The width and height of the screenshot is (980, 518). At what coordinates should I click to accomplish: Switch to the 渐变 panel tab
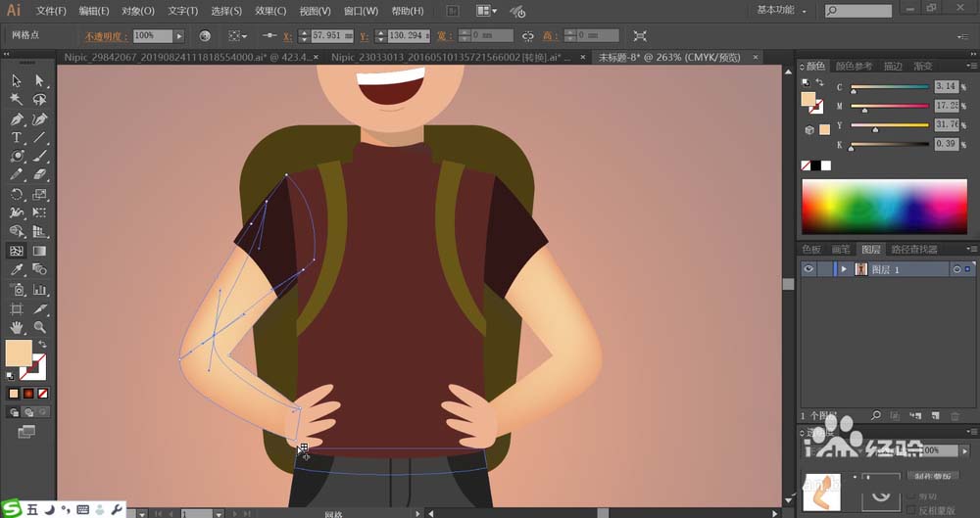[x=923, y=67]
